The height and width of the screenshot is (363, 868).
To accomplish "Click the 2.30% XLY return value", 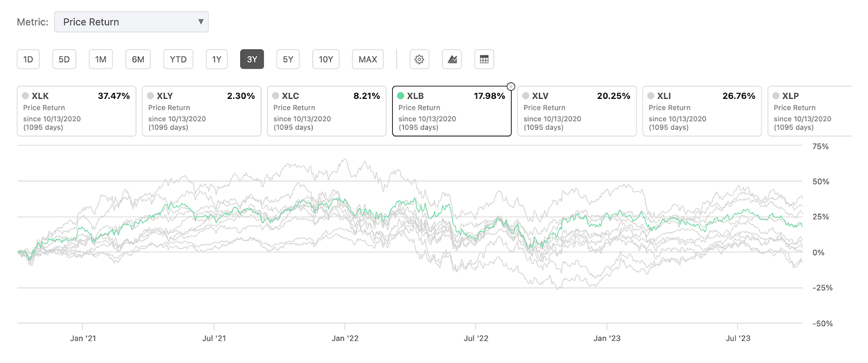I will click(241, 95).
